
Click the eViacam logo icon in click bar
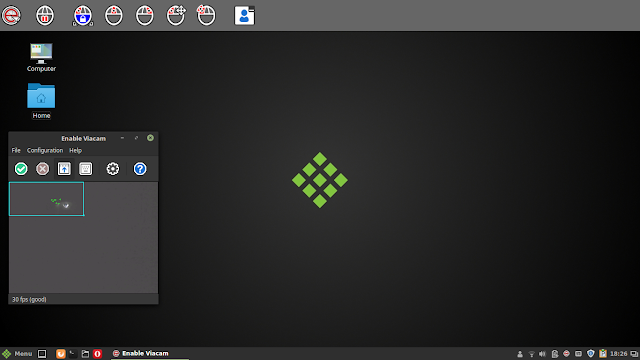[x=11, y=16]
